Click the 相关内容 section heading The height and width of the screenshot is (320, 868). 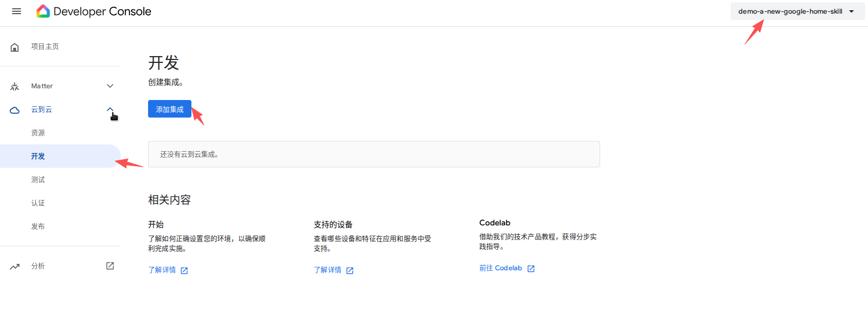[170, 200]
